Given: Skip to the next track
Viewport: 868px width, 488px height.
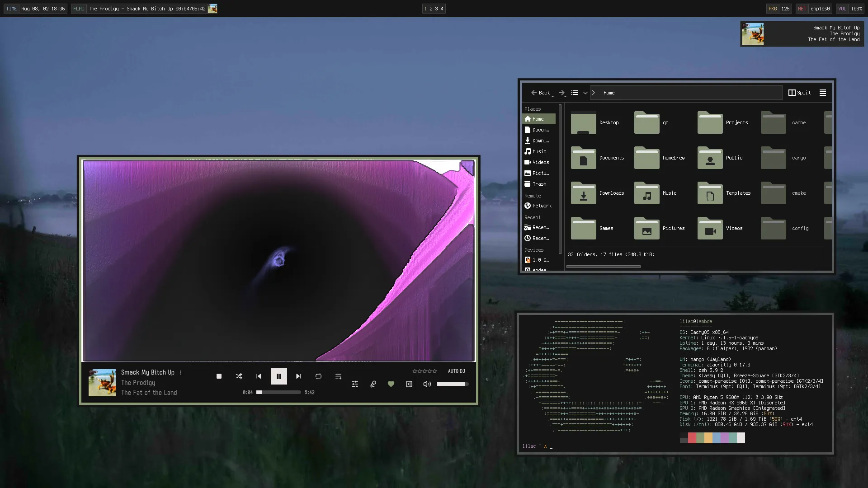Looking at the screenshot, I should click(x=298, y=376).
